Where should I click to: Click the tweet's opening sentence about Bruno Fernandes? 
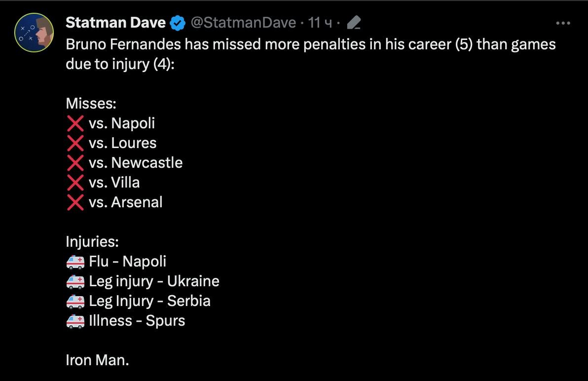coord(311,44)
